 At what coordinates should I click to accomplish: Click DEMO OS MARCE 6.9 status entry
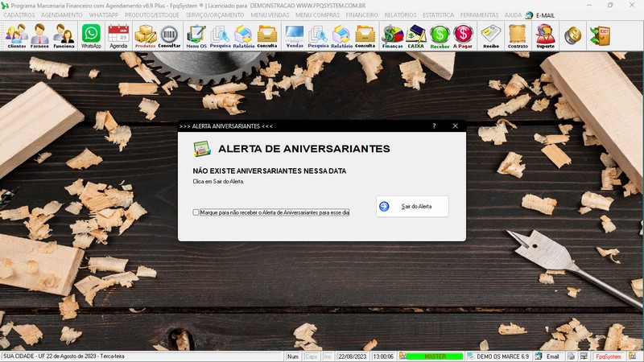point(502,356)
